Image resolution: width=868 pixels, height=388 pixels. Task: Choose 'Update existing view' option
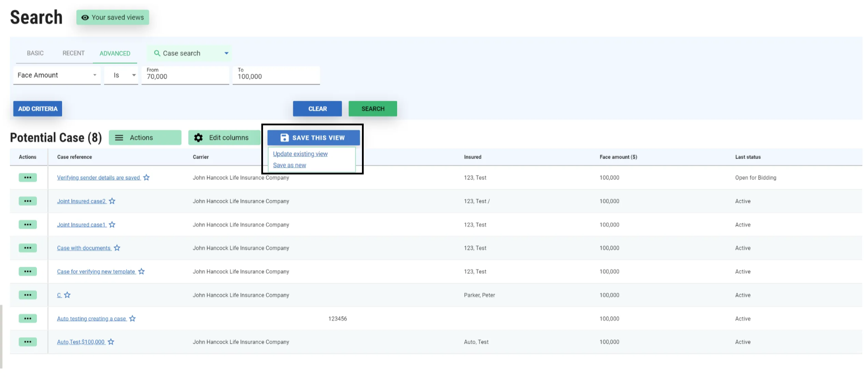pos(300,154)
